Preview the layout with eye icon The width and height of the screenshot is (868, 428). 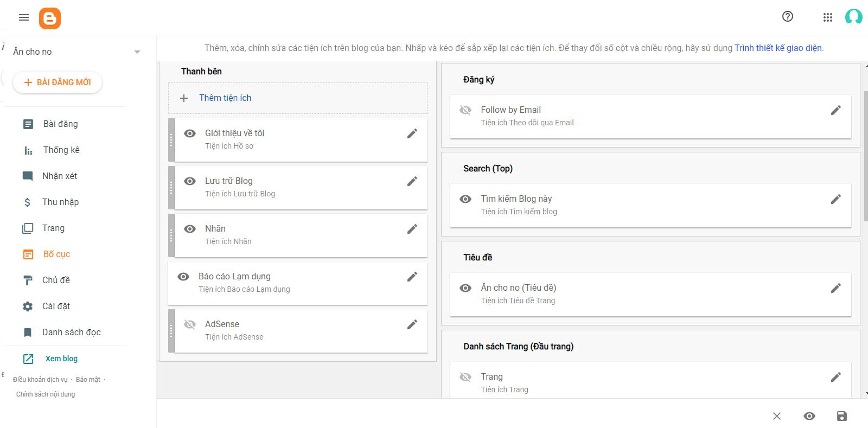tap(809, 416)
